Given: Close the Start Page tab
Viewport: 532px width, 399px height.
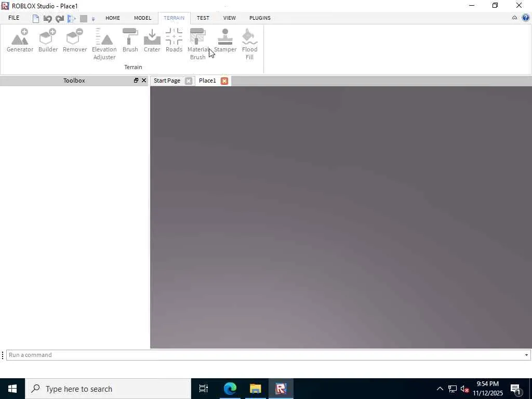Looking at the screenshot, I should [x=189, y=81].
